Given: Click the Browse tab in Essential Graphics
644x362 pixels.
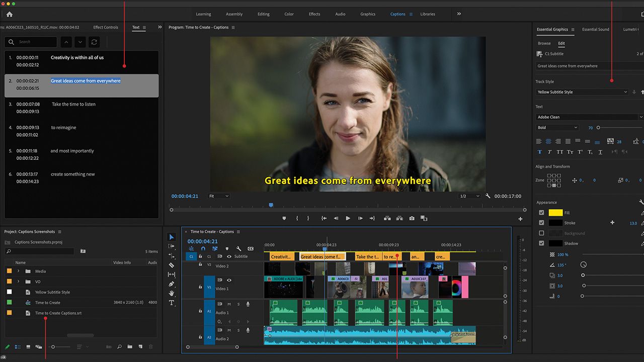Looking at the screenshot, I should click(544, 43).
